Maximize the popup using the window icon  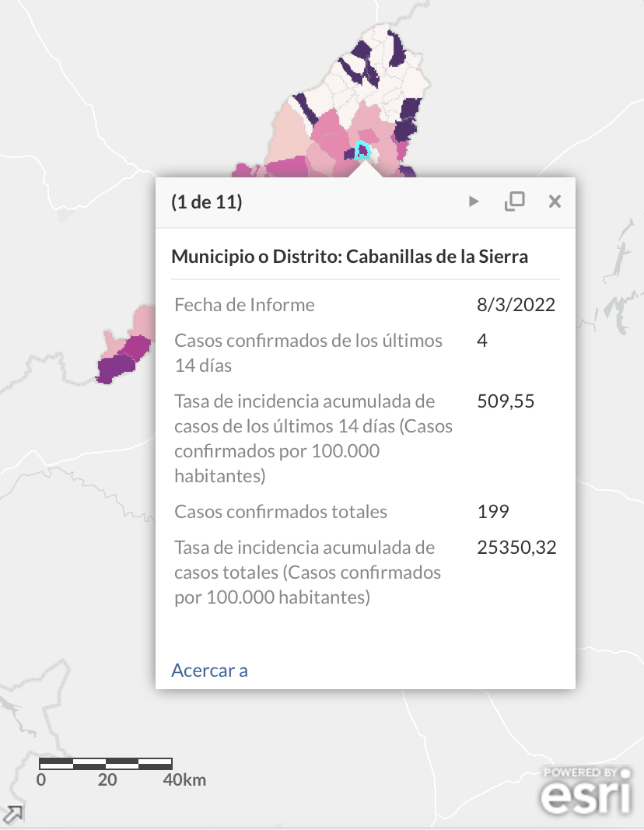point(514,201)
